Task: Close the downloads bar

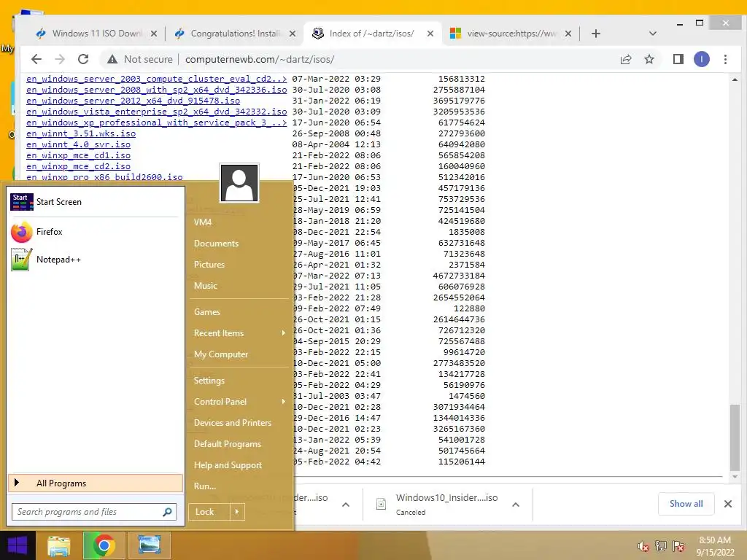Action: 727,504
